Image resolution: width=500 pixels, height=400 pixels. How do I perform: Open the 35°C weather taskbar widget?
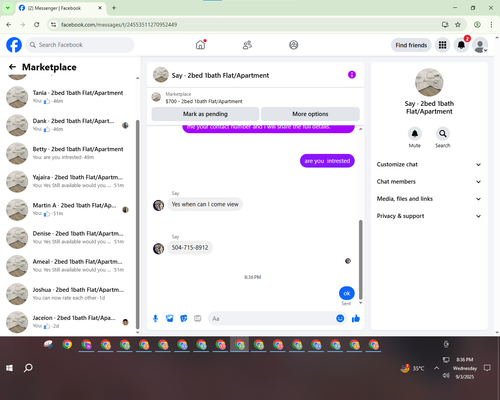point(413,368)
